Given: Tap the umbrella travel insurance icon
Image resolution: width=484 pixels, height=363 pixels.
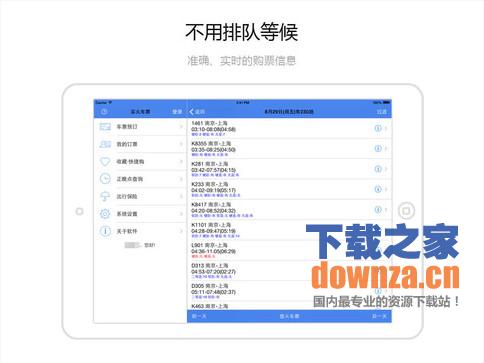Looking at the screenshot, I should tap(105, 196).
